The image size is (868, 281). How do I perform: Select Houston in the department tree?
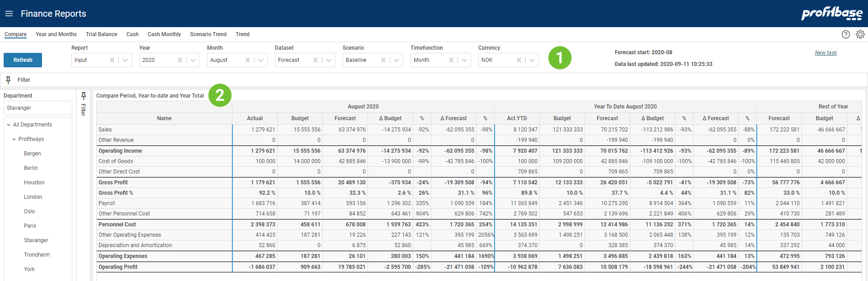(34, 183)
